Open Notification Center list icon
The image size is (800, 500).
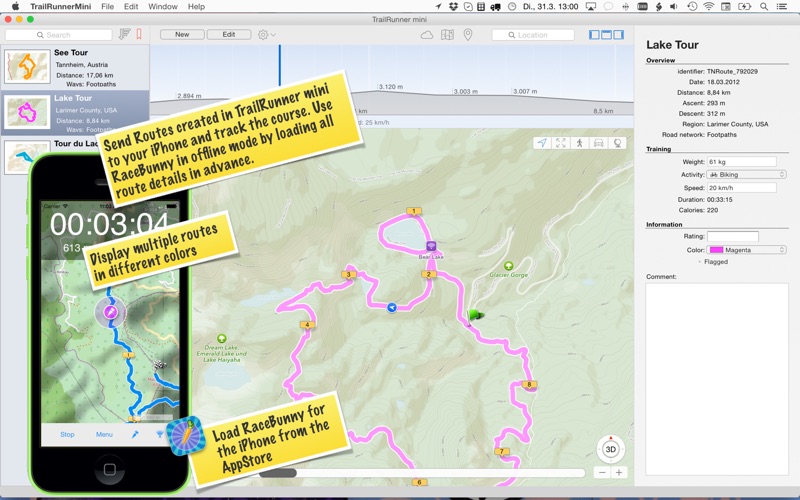pos(781,7)
